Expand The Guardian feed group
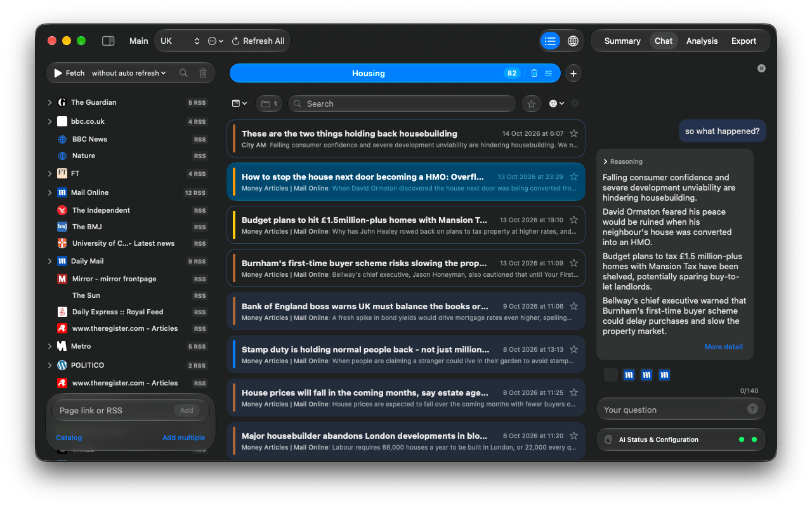The height and width of the screenshot is (508, 812). 50,102
